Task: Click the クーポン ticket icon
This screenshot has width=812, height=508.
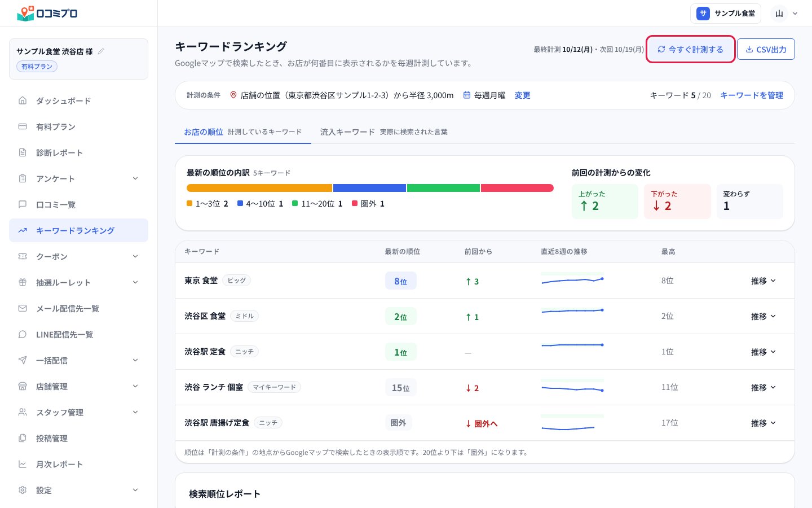Action: [x=23, y=256]
